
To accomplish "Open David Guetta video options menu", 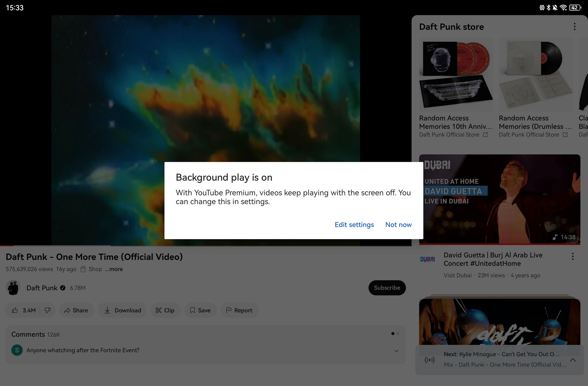I will tap(573, 256).
